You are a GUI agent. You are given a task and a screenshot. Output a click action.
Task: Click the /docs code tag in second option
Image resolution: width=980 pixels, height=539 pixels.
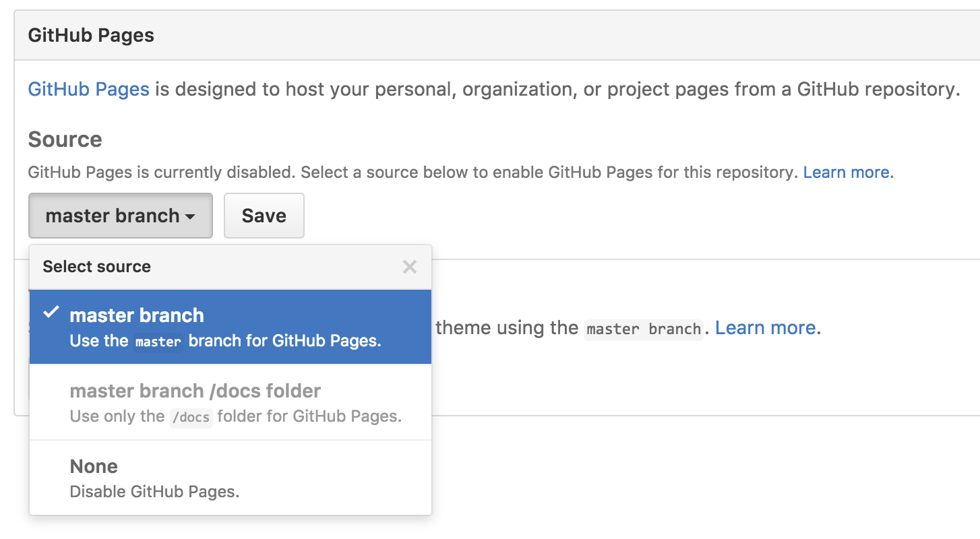point(191,417)
